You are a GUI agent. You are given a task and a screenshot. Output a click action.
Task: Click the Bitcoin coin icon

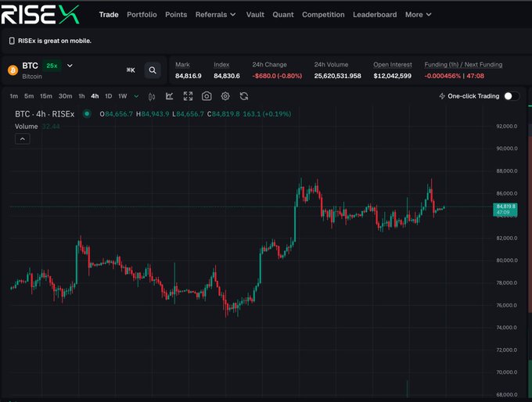click(13, 70)
